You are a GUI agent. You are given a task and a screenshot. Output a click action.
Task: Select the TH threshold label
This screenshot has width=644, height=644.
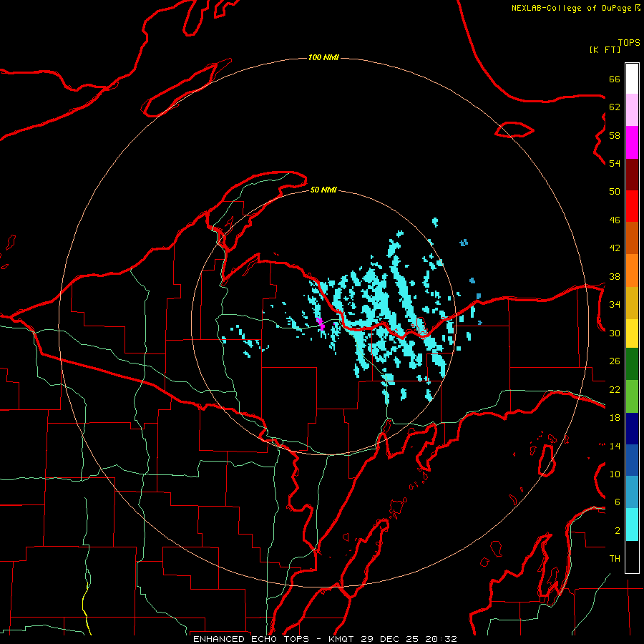coord(615,559)
